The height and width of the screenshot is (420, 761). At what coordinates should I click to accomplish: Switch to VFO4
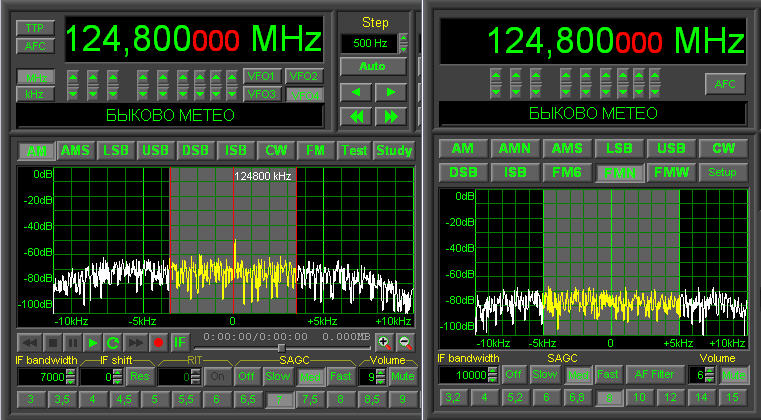(x=304, y=95)
